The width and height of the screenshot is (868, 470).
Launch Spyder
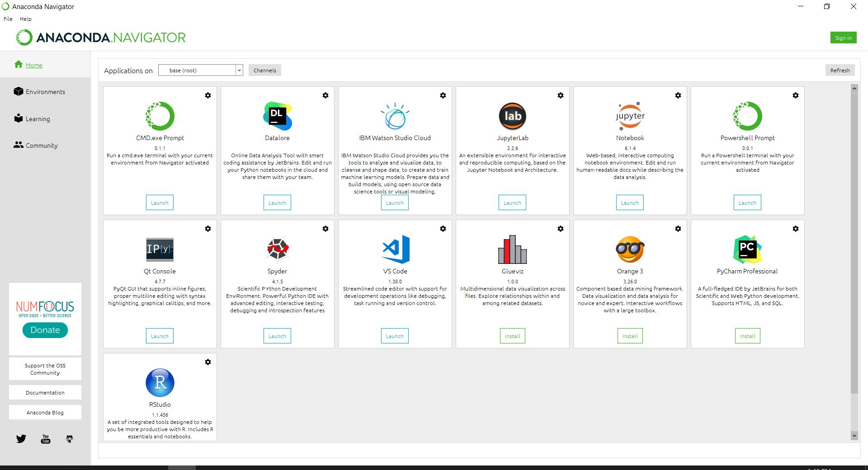(x=277, y=336)
